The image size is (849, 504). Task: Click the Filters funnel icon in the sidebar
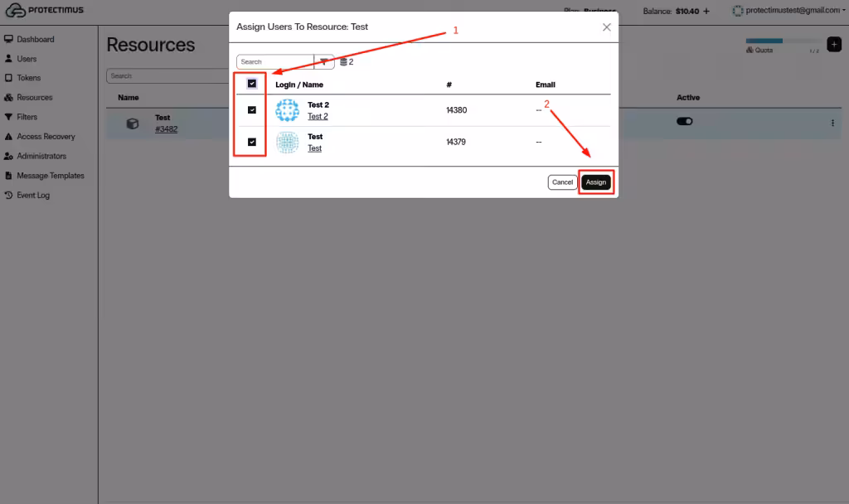[x=8, y=117]
